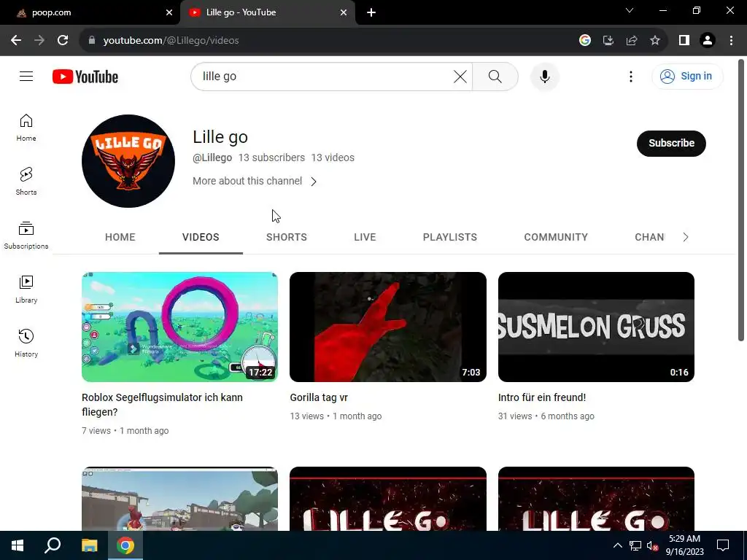Viewport: 747px width, 560px height.
Task: Open History in left sidebar
Action: [26, 343]
